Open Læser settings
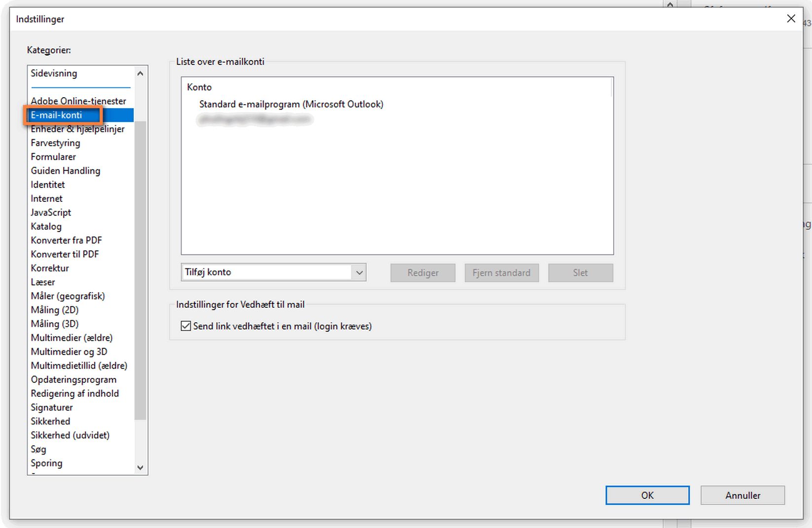The height and width of the screenshot is (528, 812). point(43,282)
